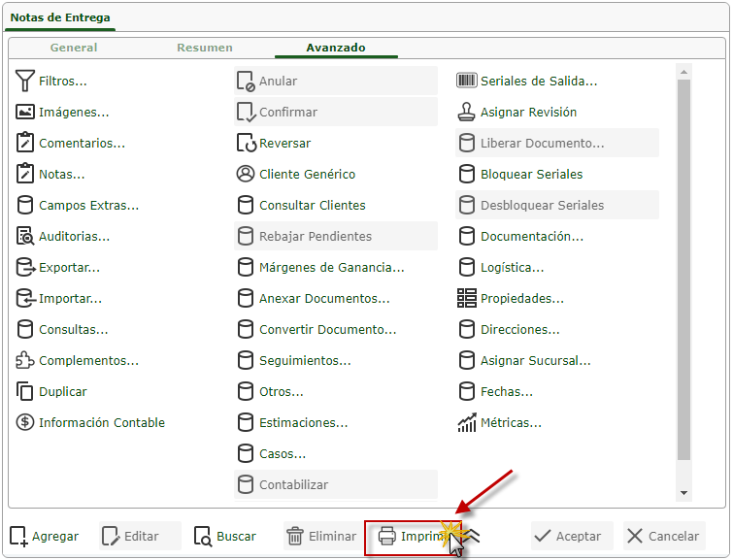733x560 pixels.
Task: Switch to the Resumen tab
Action: point(205,48)
